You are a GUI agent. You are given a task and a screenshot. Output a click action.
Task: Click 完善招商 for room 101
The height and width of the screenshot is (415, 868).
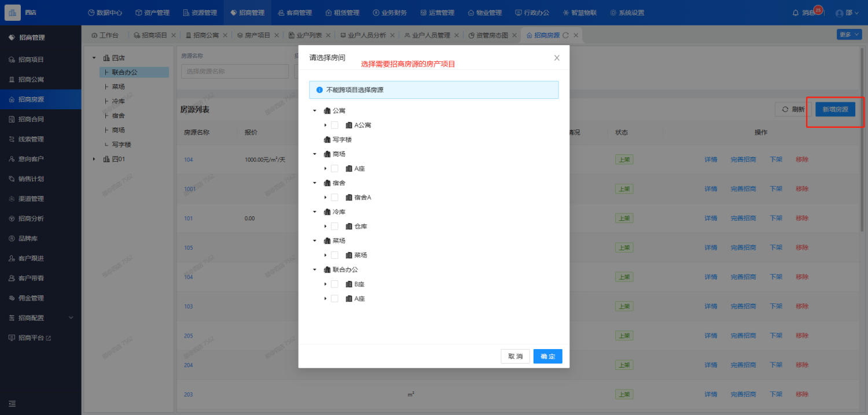tap(743, 218)
